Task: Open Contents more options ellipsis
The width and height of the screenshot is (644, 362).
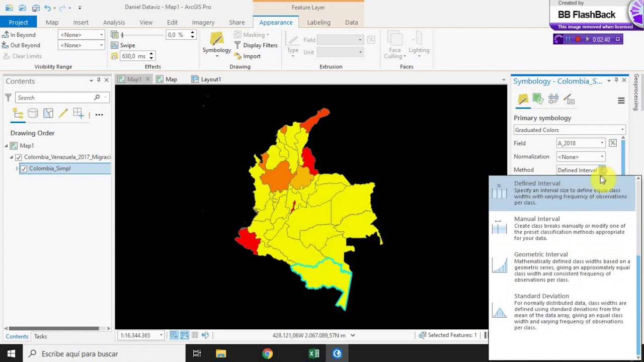Action: [99, 115]
